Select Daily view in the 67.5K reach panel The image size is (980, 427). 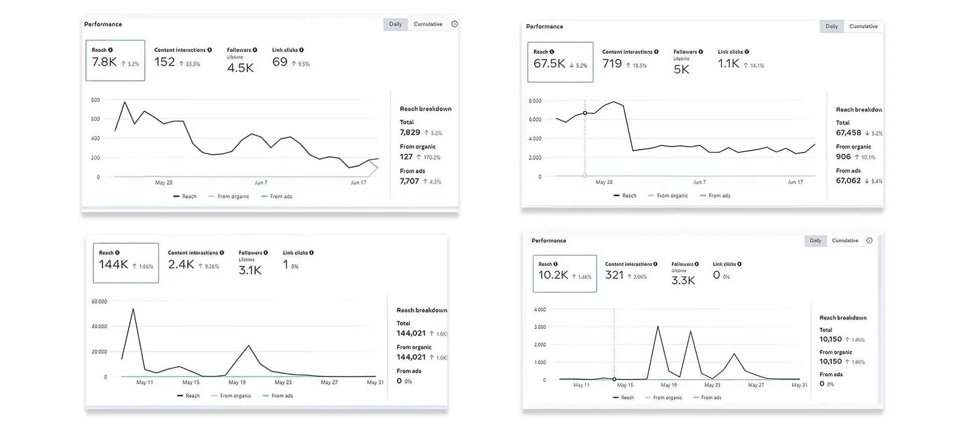tap(831, 27)
